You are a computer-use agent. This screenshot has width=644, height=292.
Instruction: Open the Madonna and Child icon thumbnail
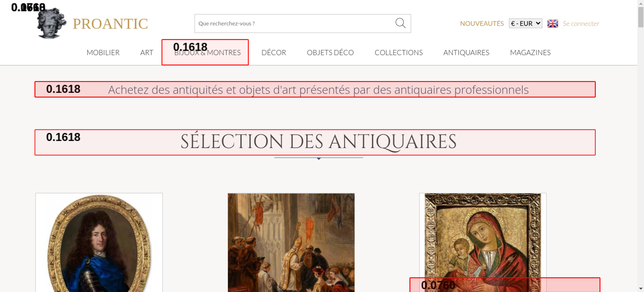click(483, 238)
